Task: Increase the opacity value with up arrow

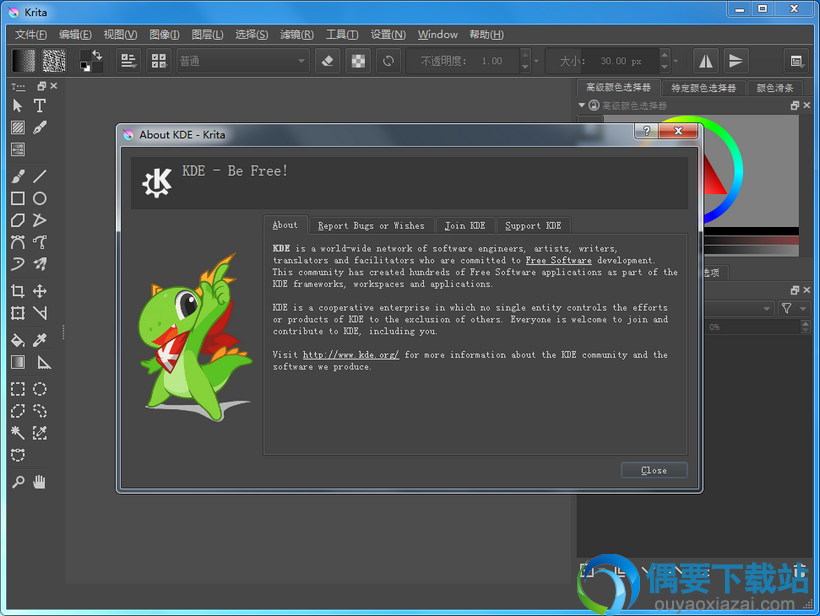Action: 526,54
